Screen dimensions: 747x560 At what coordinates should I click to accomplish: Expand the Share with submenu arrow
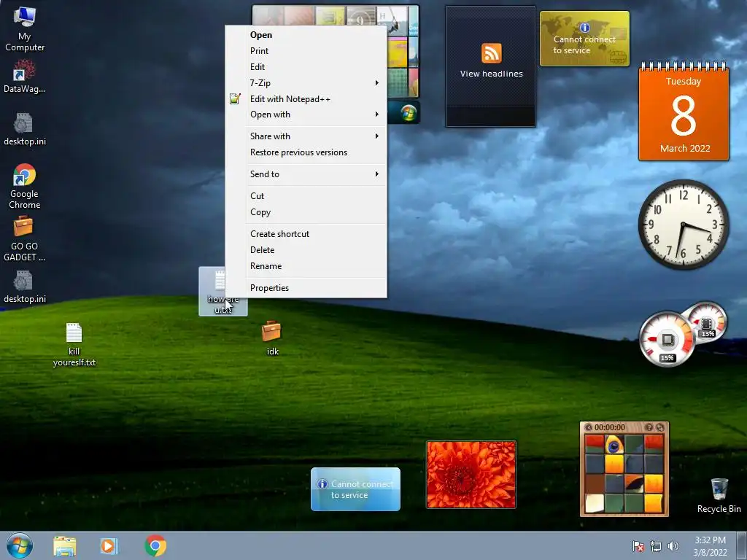(x=377, y=136)
